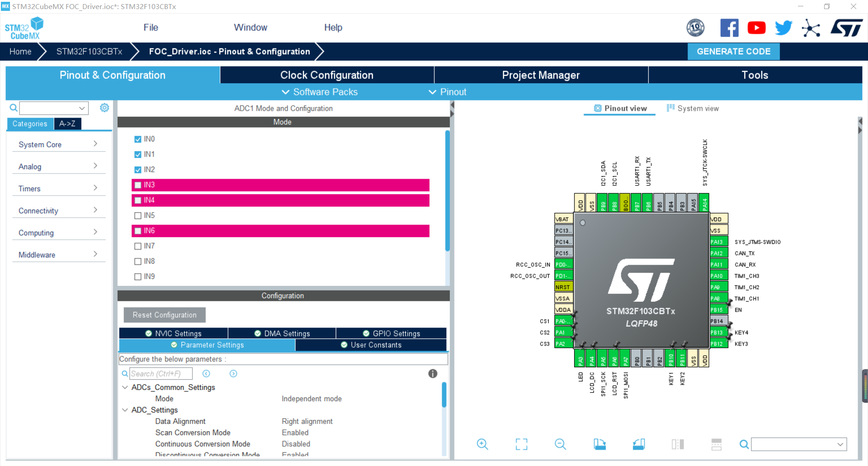Click the parameter list vertical scrollbar
This screenshot has width=868, height=466.
coord(444,395)
